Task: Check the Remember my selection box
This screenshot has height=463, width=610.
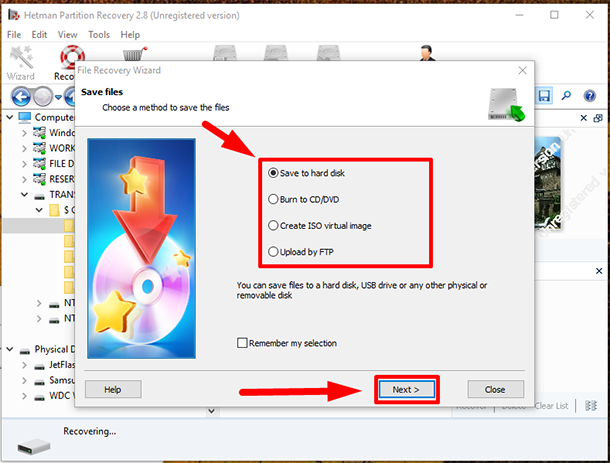Action: tap(242, 343)
